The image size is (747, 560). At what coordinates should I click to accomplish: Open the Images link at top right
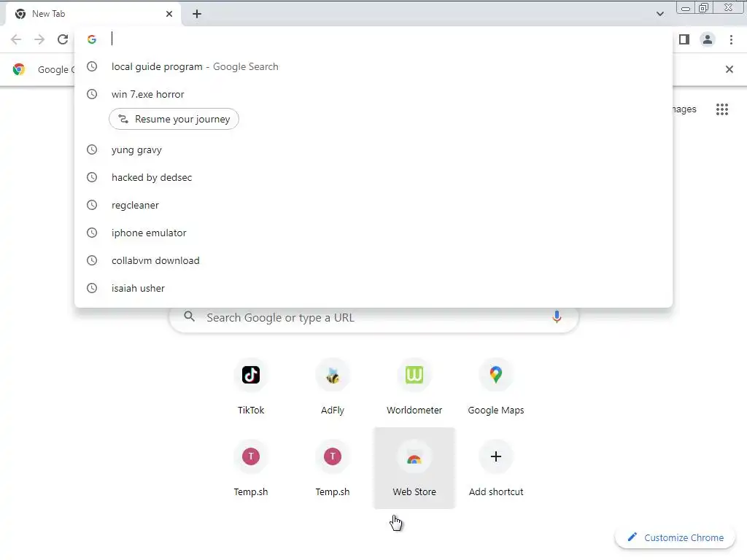click(x=684, y=109)
